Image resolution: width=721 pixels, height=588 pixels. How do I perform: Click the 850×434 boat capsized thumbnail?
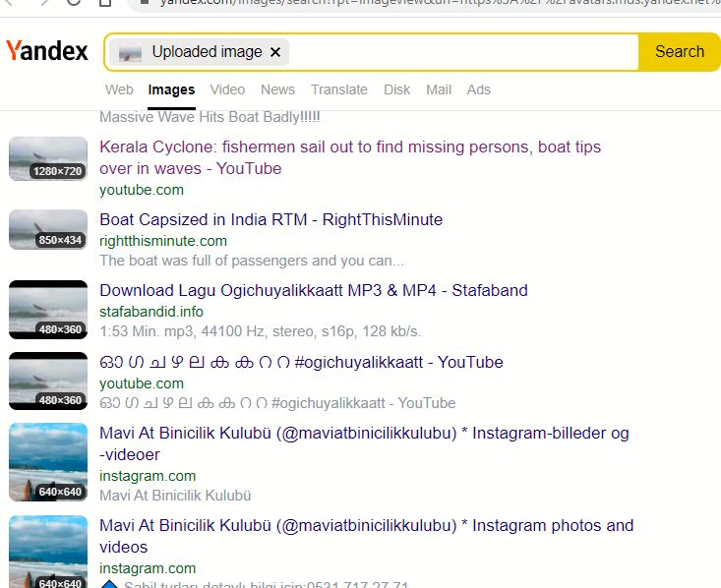click(x=48, y=229)
